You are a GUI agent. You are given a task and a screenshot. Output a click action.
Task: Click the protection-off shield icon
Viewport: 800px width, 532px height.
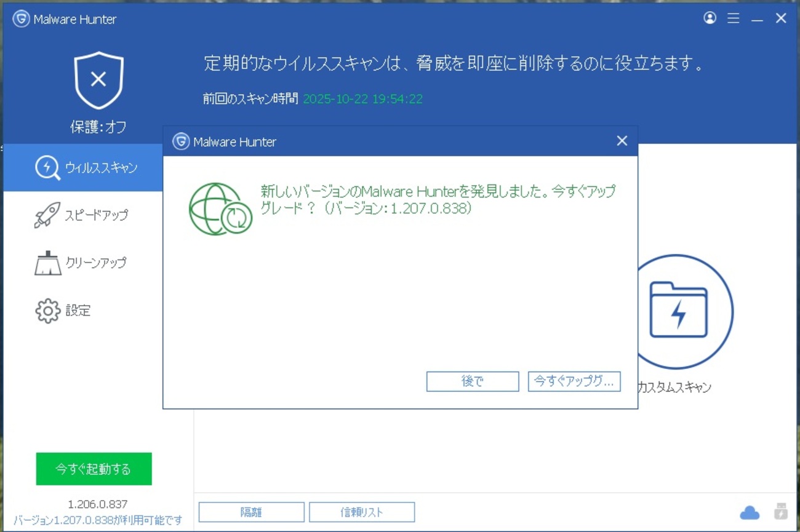(x=98, y=80)
